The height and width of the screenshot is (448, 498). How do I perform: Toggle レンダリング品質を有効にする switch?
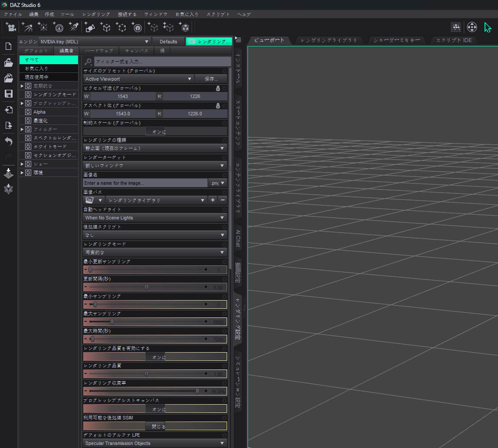[155, 357]
